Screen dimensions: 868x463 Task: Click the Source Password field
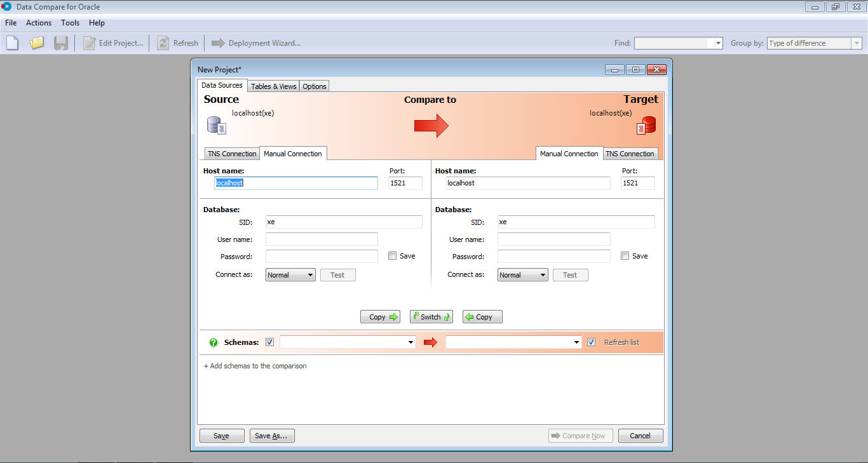tap(322, 257)
